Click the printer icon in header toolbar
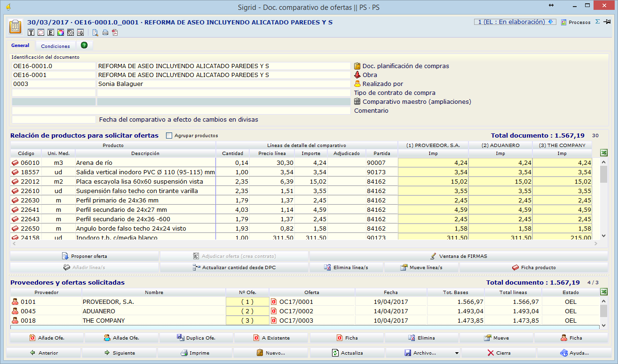The width and height of the screenshot is (618, 364). click(x=105, y=32)
